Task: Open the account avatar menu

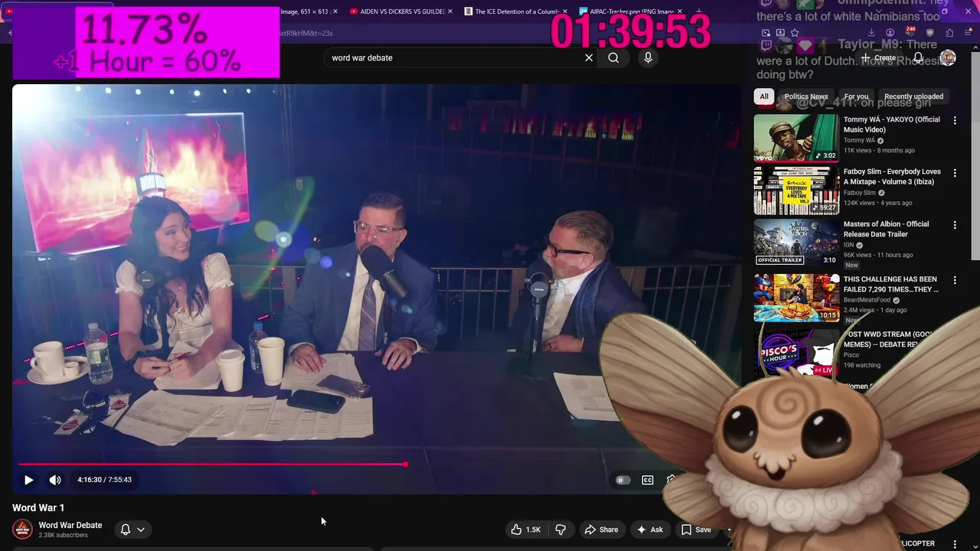Action: (x=948, y=57)
